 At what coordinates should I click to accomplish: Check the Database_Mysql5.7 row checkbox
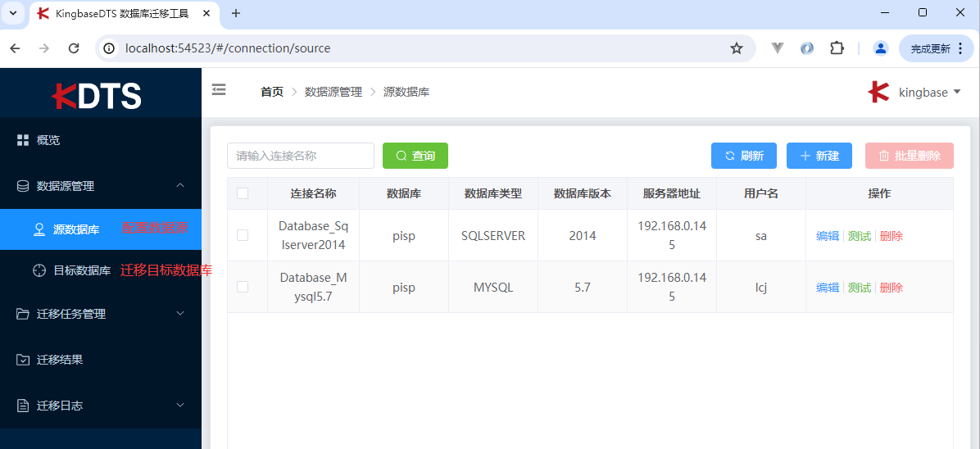pyautogui.click(x=243, y=287)
